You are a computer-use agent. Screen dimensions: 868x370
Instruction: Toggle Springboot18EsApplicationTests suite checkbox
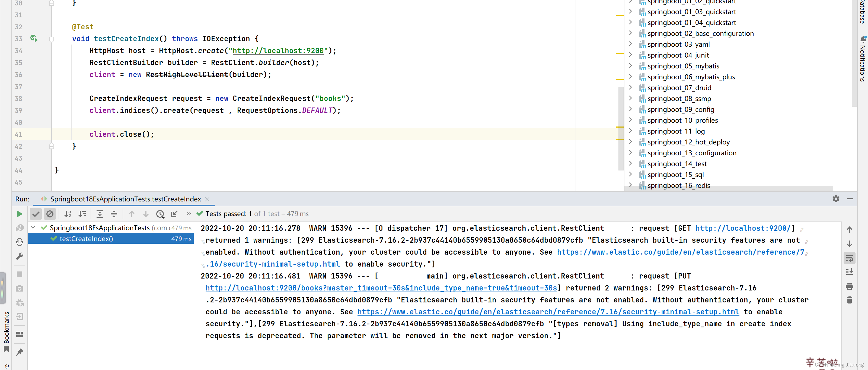[x=33, y=227]
